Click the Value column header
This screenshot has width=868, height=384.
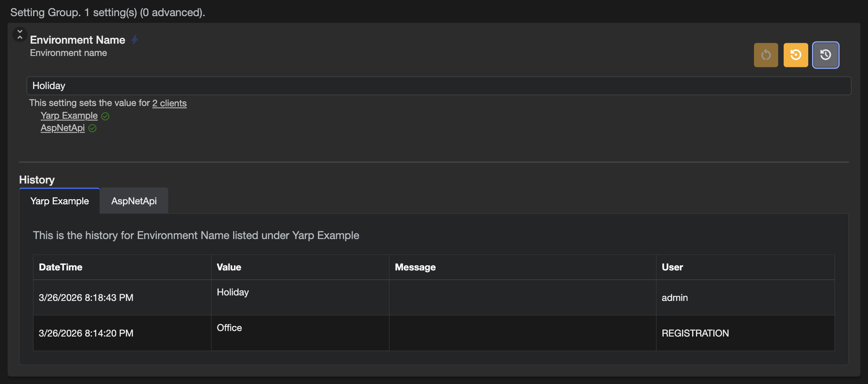(x=229, y=267)
